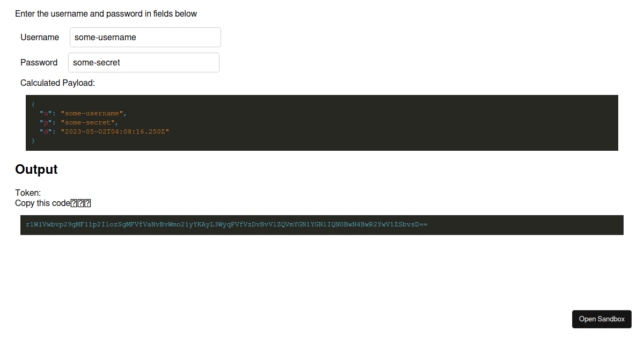Click the first copy icon after 'Copy this code'

click(73, 203)
